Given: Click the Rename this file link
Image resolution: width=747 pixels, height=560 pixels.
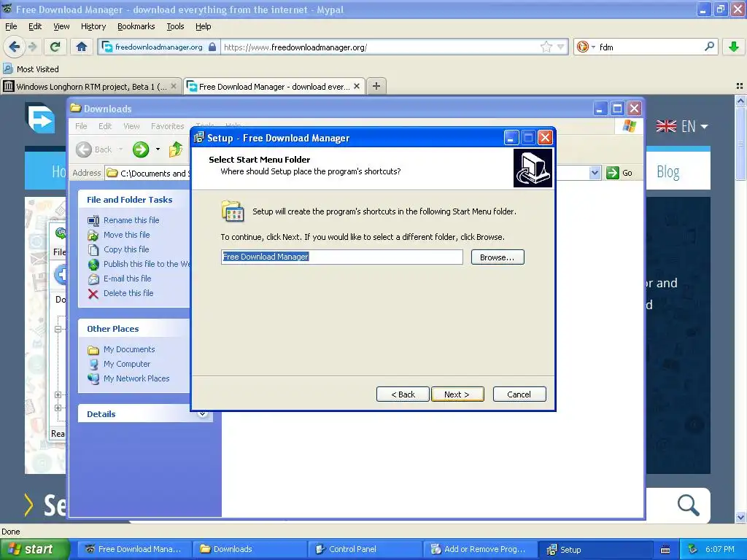Looking at the screenshot, I should (x=131, y=220).
